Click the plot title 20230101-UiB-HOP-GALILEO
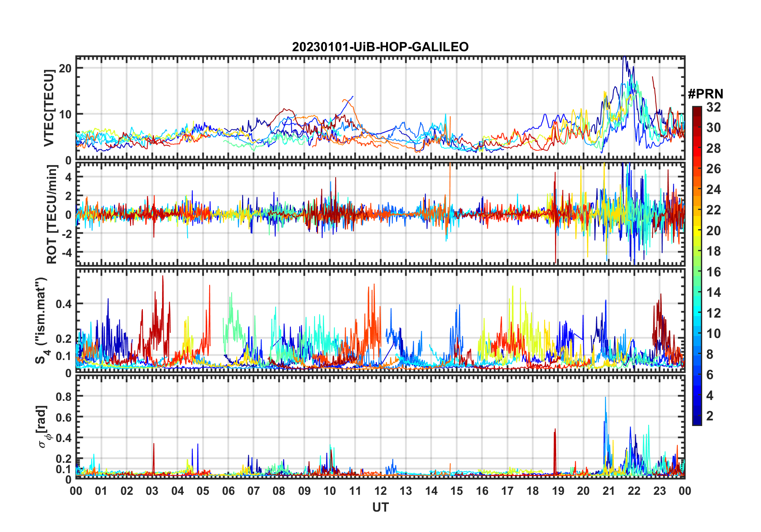This screenshot has height=532, width=761. pos(380,47)
